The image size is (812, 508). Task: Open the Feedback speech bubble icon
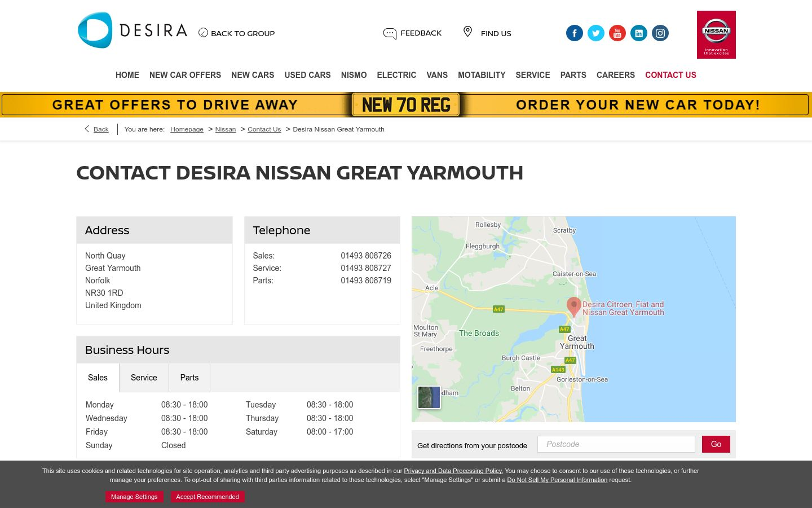(x=390, y=33)
